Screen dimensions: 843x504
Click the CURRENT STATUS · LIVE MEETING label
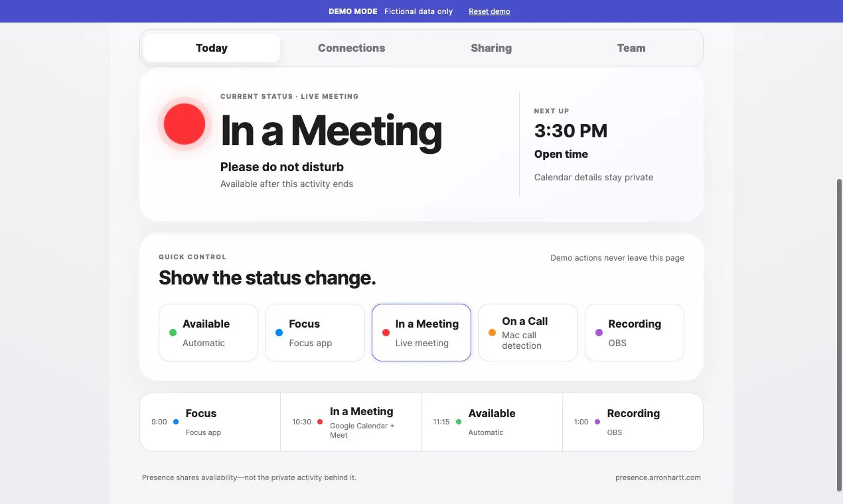(289, 96)
